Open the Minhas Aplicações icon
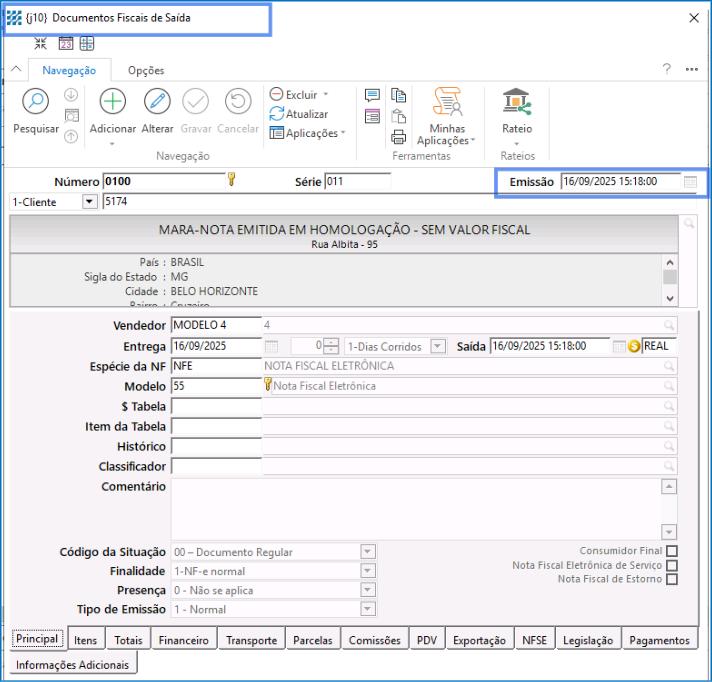The image size is (712, 682). click(x=447, y=102)
